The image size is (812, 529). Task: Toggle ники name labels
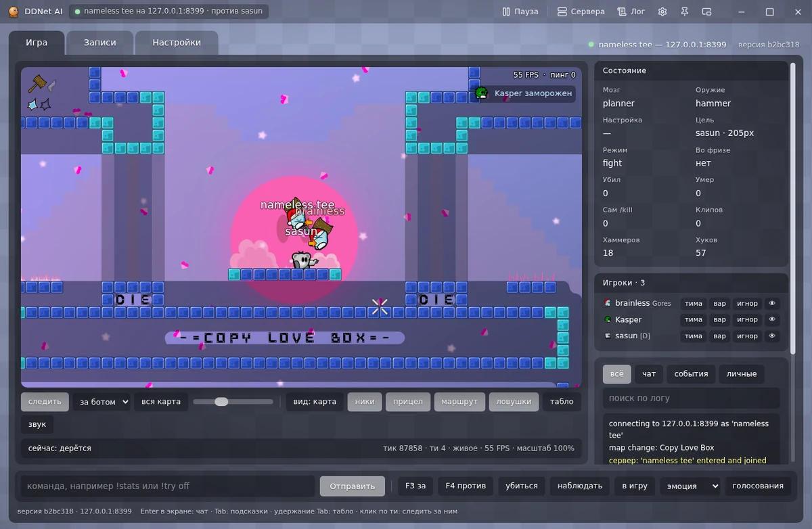pos(365,402)
